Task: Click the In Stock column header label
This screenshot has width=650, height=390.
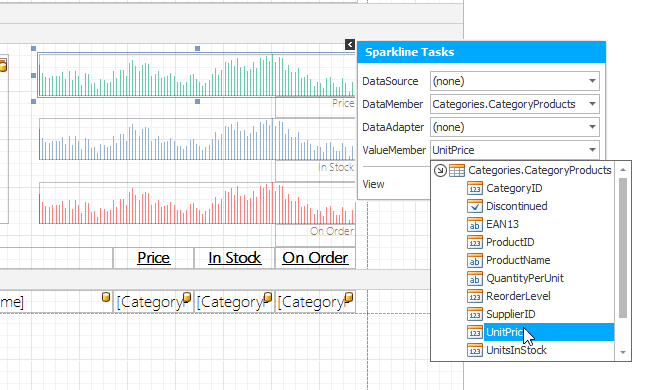Action: click(235, 258)
